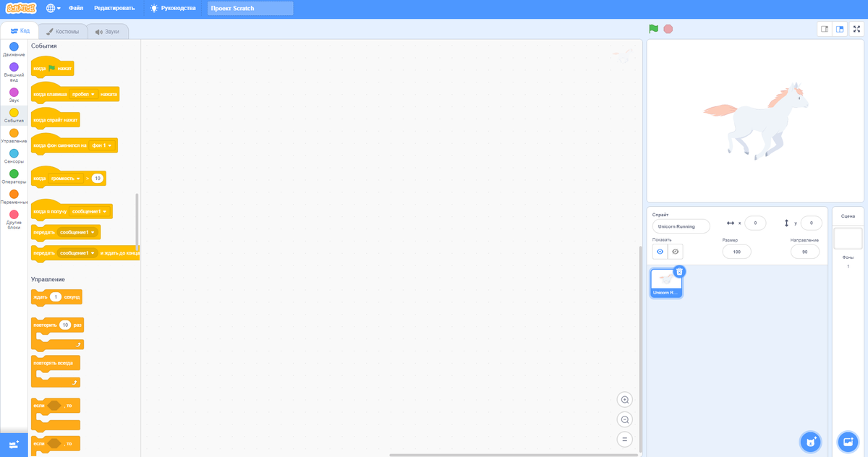This screenshot has height=457, width=868.
Task: Select the Другие блоки category
Action: 14,219
